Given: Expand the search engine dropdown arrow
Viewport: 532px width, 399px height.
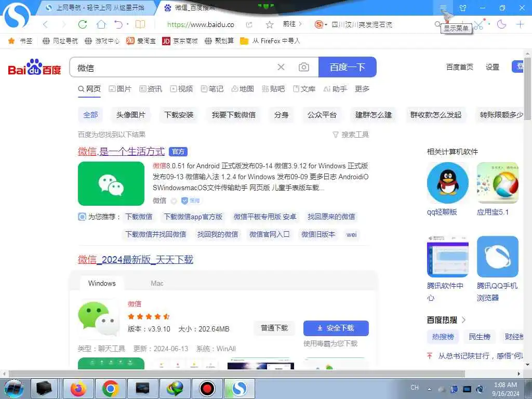Looking at the screenshot, I should [x=326, y=25].
